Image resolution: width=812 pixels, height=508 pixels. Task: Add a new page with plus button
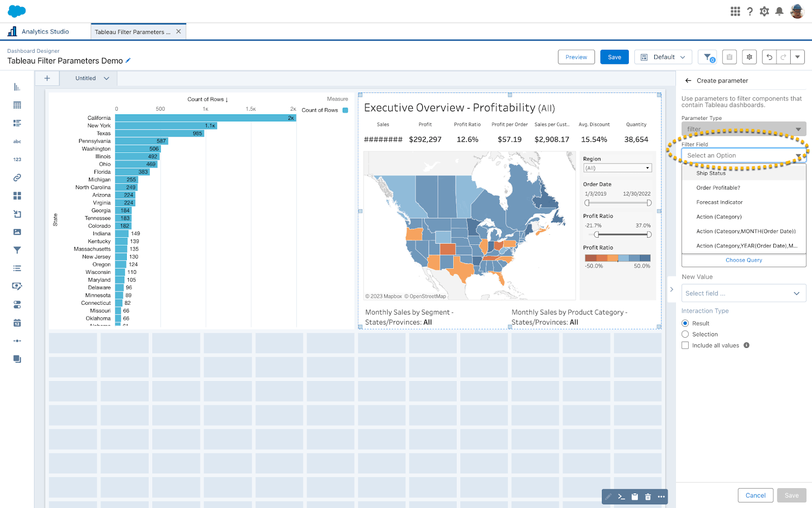click(x=47, y=78)
